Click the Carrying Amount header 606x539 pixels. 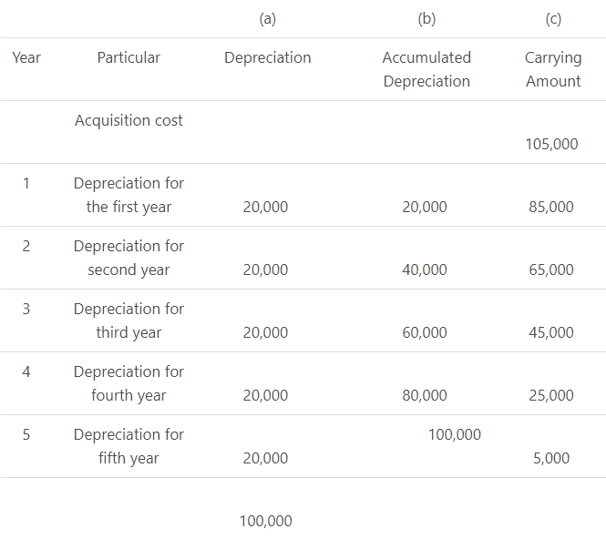click(x=552, y=69)
